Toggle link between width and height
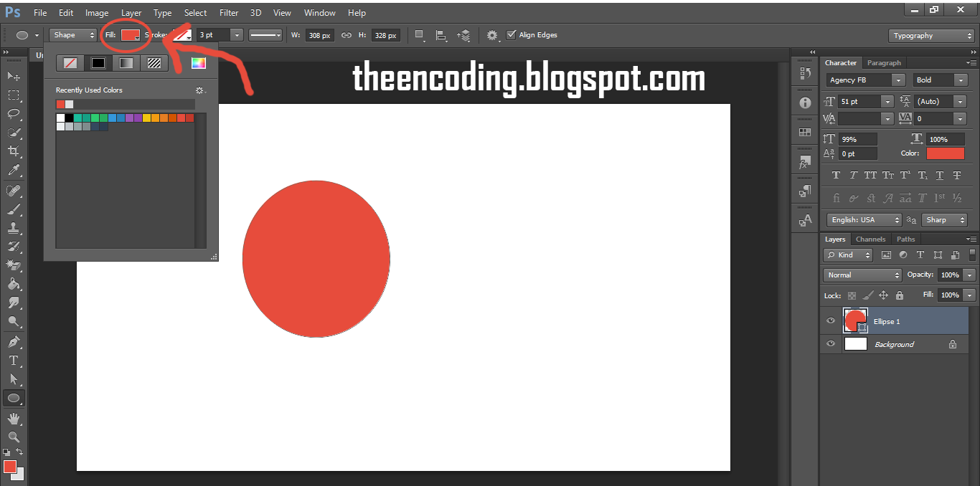This screenshot has width=980, height=486. coord(346,35)
